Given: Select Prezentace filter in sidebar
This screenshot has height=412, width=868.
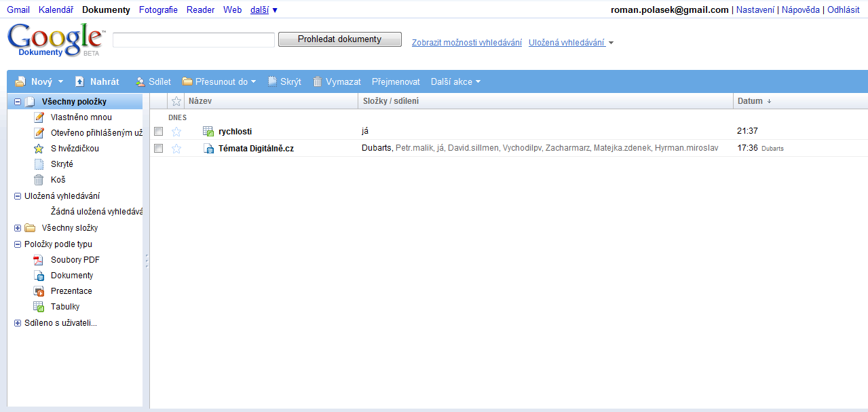Looking at the screenshot, I should [x=71, y=291].
